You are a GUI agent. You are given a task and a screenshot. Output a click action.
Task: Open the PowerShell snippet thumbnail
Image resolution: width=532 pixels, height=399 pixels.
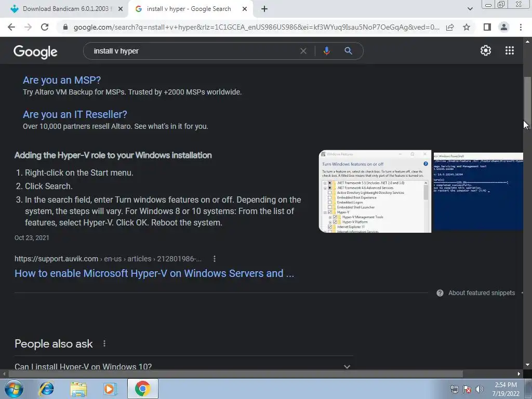click(x=478, y=191)
